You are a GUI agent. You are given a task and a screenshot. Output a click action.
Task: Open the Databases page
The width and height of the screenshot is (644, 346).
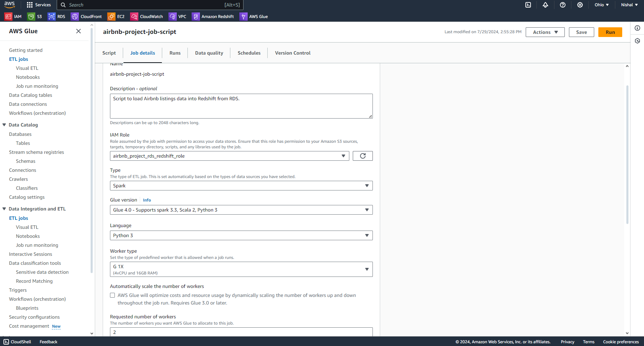coord(20,134)
